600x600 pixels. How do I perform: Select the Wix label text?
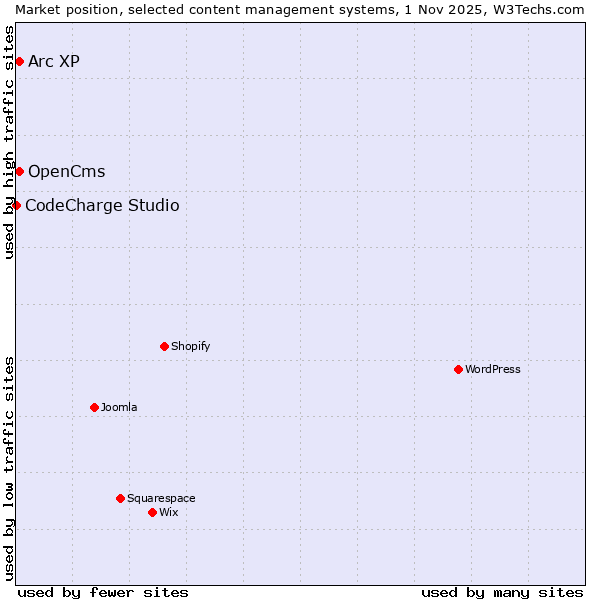[x=168, y=512]
